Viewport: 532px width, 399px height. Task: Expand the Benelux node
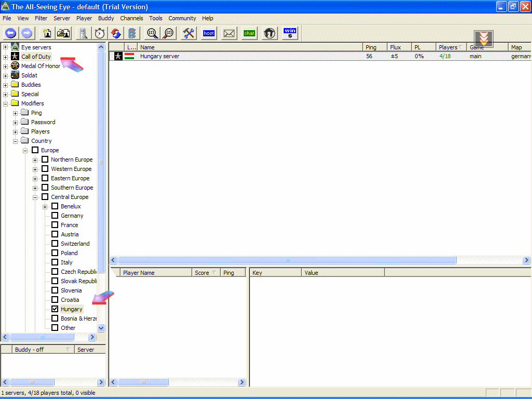point(45,207)
